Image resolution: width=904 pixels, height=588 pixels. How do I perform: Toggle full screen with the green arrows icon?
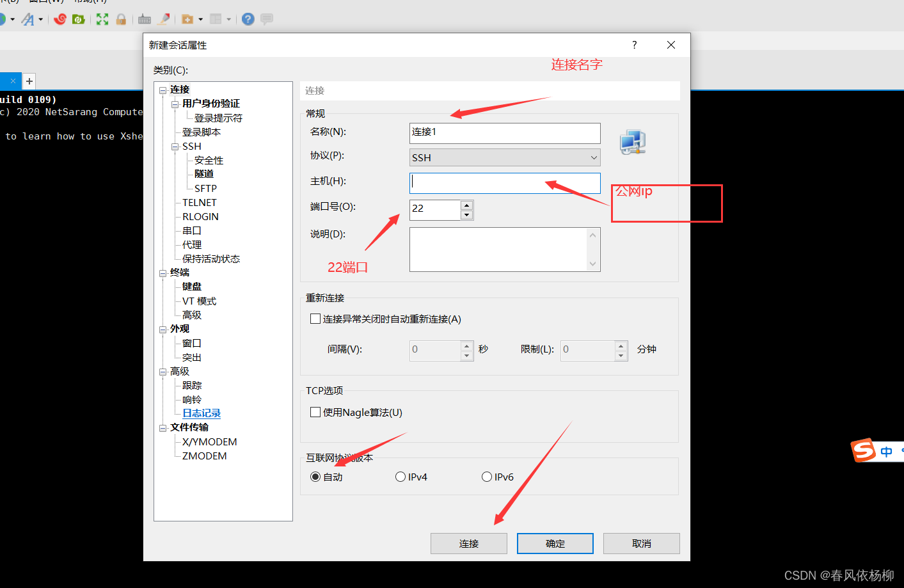[x=102, y=19]
